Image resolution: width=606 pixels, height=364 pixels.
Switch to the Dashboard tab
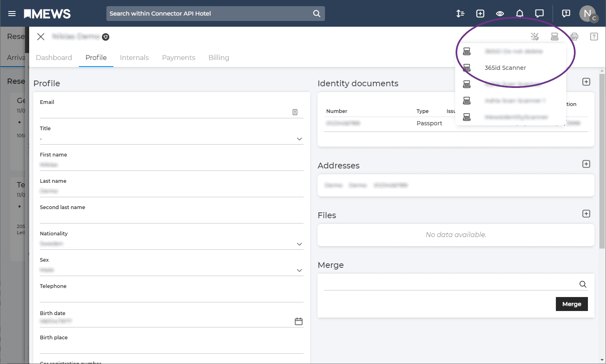[x=54, y=58]
